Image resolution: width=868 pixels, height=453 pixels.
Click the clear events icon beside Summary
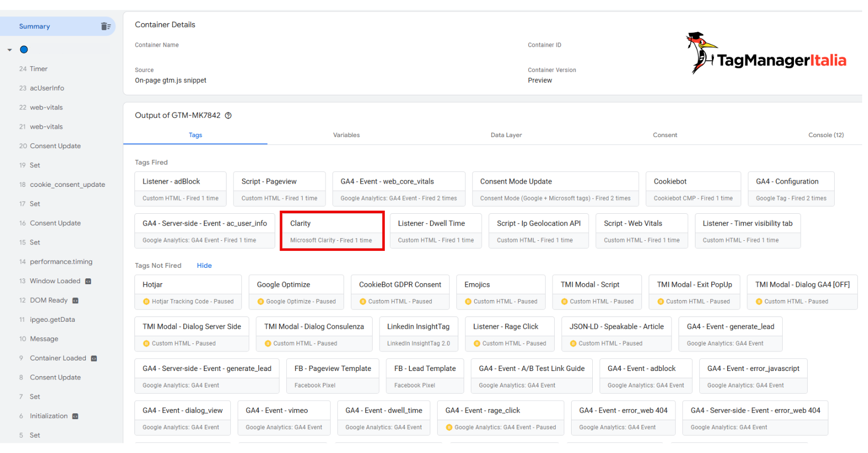pos(106,26)
